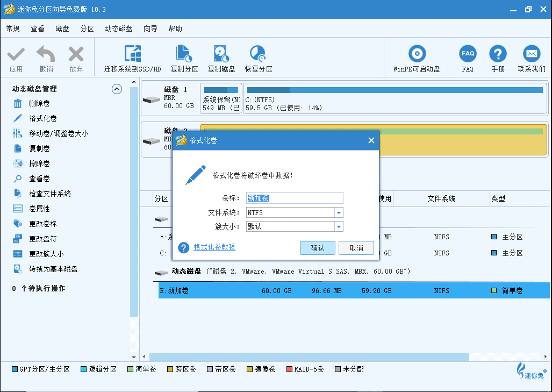Open the Help (帮助) menu

175,29
